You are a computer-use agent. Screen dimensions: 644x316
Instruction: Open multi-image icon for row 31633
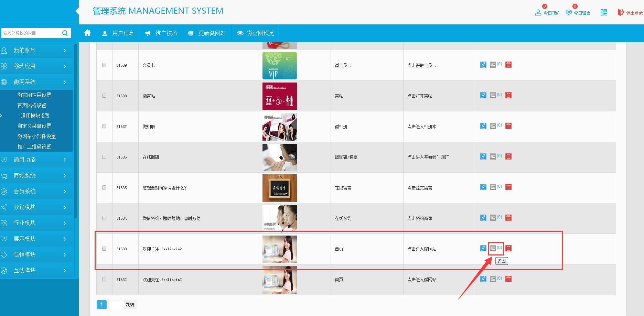coord(493,248)
